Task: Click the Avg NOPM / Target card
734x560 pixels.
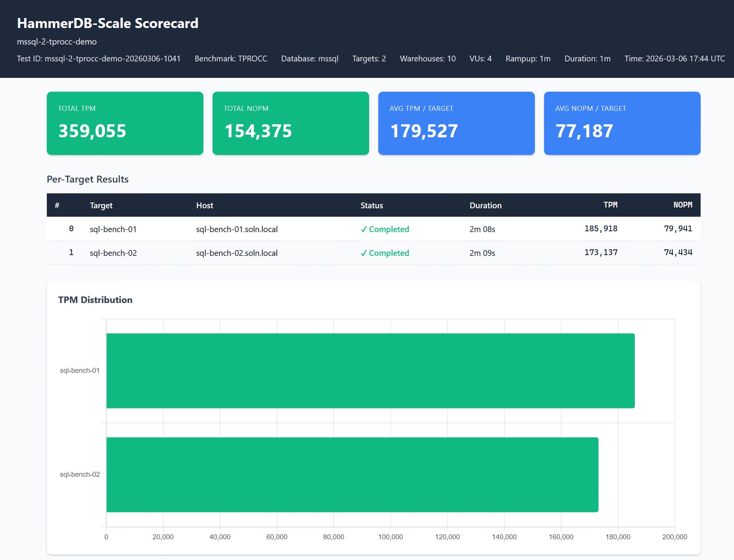Action: tap(622, 123)
